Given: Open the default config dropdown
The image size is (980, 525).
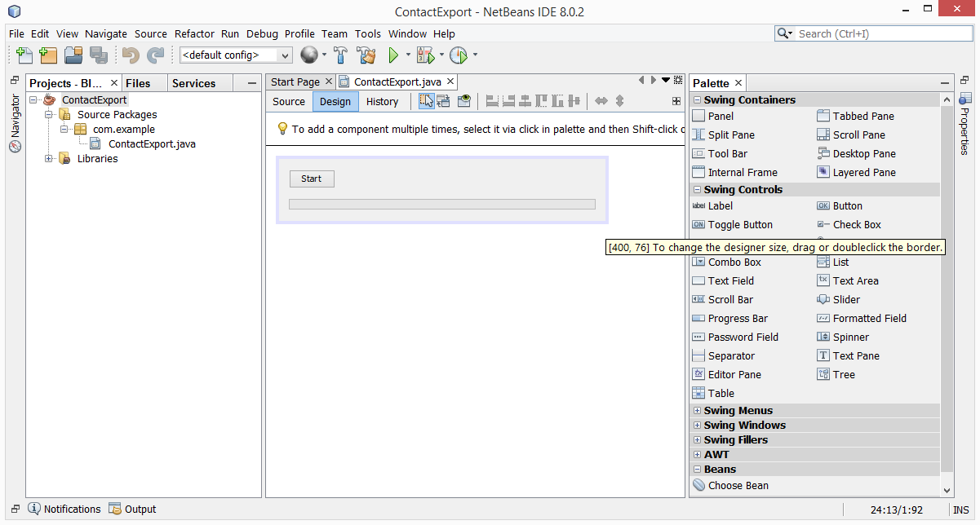Looking at the screenshot, I should pos(236,55).
